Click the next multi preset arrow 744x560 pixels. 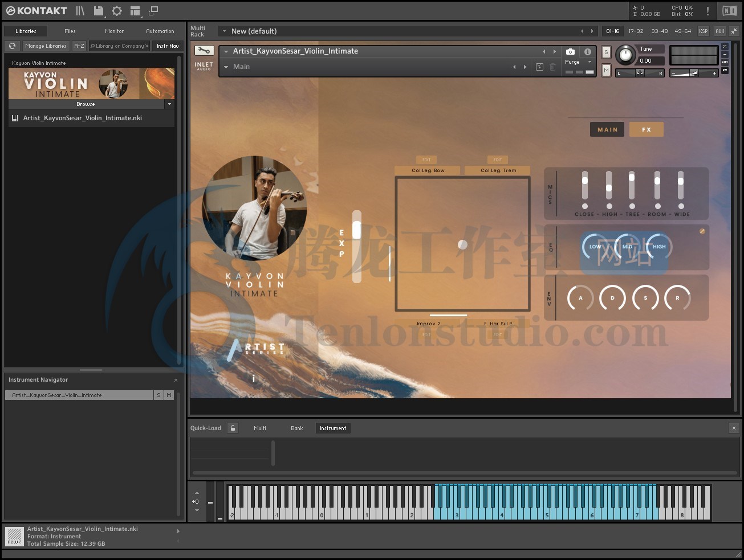[592, 31]
